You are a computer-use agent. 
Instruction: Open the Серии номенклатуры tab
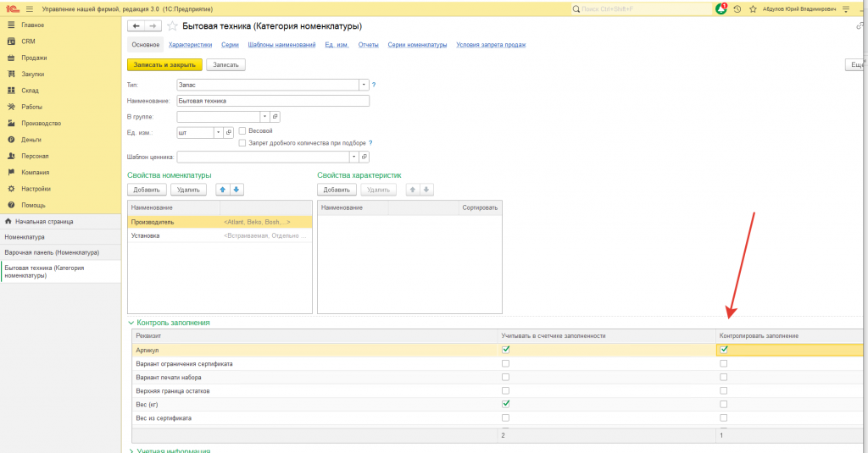pyautogui.click(x=417, y=45)
